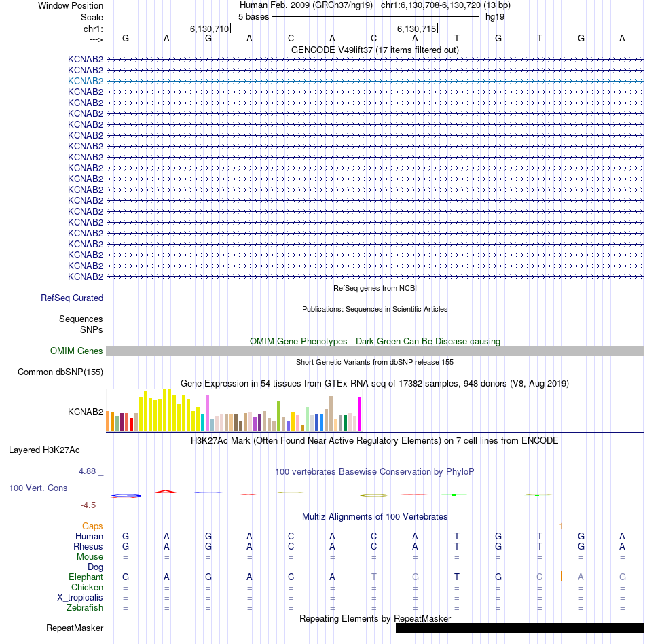Open OMIM Gene Phenotypes track title
Image resolution: width=645 pixels, height=644 pixels.
pos(375,341)
